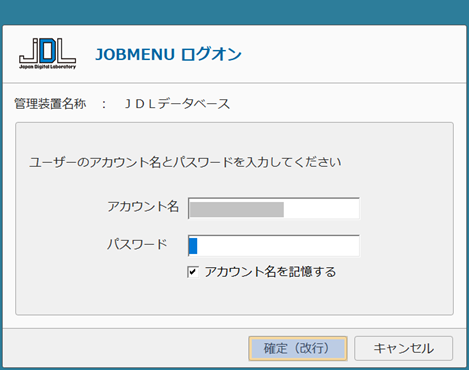Click the blue text cursor in password field
The image size is (469, 370).
pyautogui.click(x=193, y=246)
